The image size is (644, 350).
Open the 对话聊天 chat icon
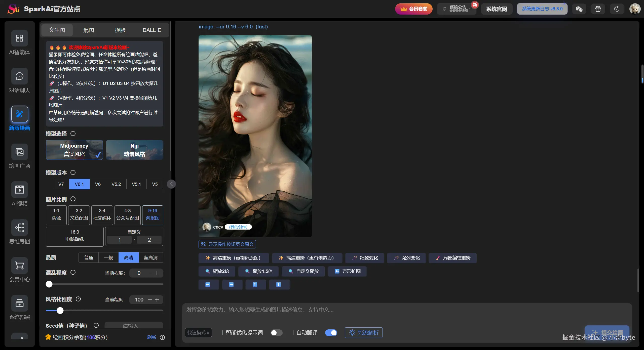pyautogui.click(x=19, y=76)
